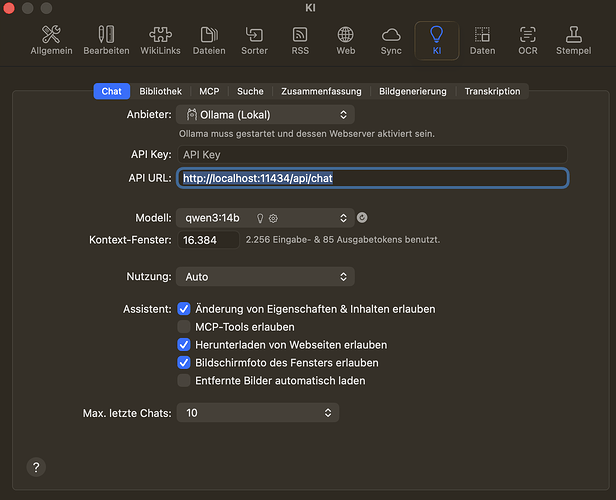Switch to the Zusammenfassung tab
Viewport: 616px width, 500px height.
[321, 91]
